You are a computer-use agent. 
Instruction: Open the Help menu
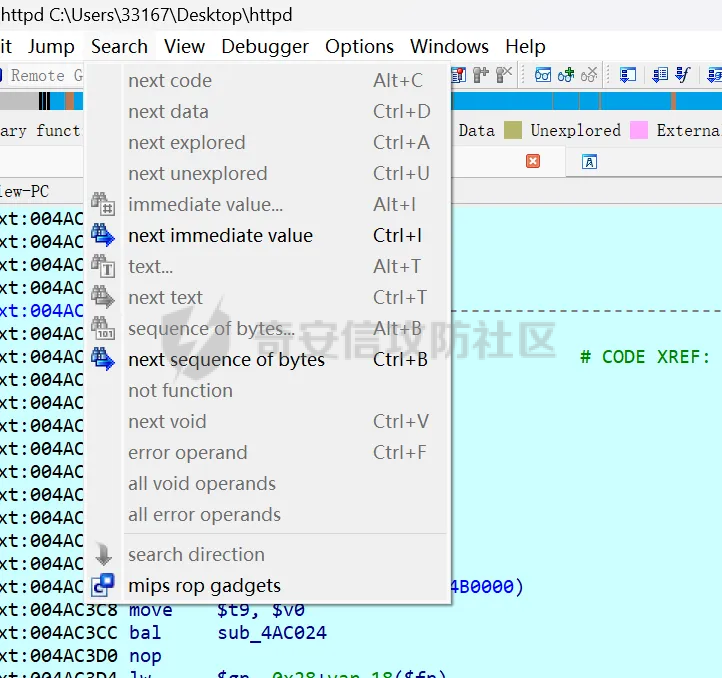pos(525,47)
